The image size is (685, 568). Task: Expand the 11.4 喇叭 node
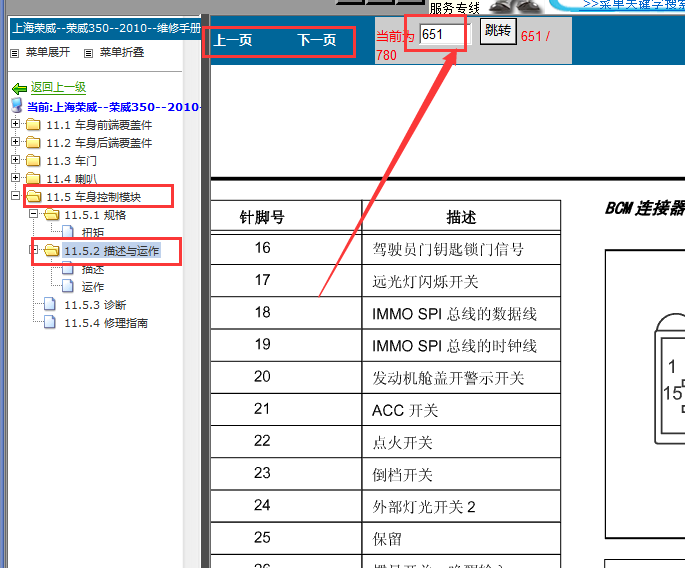click(15, 177)
